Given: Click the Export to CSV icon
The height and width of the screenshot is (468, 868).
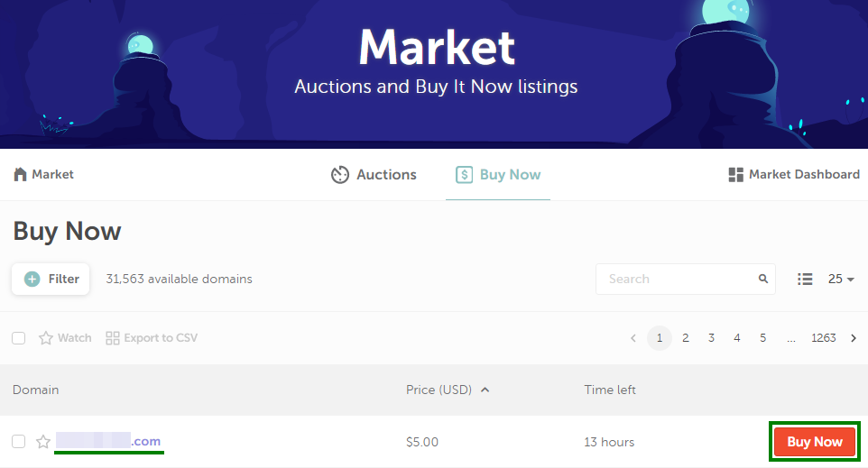Looking at the screenshot, I should pyautogui.click(x=113, y=338).
